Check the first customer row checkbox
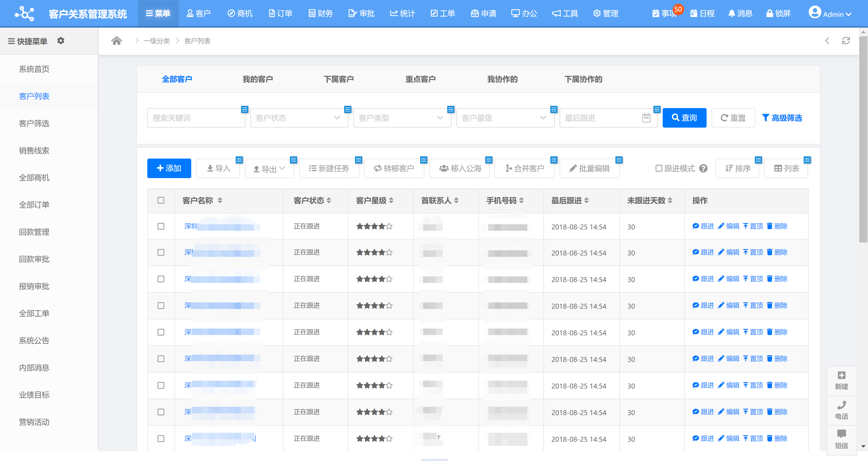 [161, 226]
